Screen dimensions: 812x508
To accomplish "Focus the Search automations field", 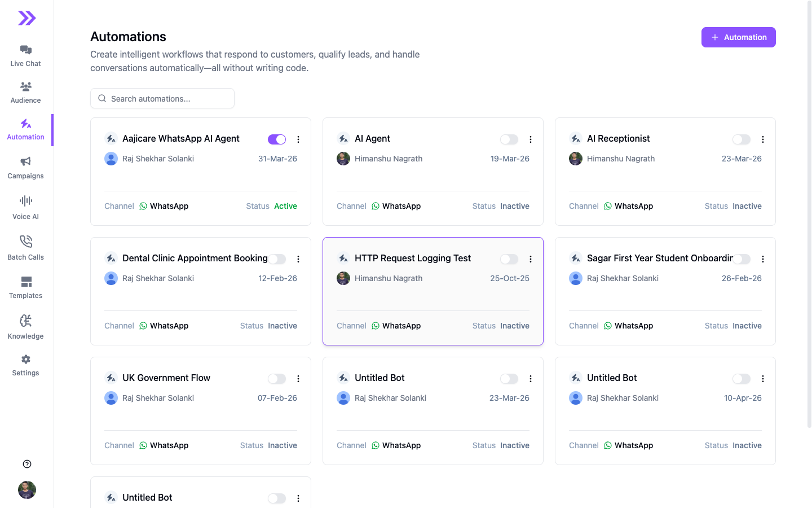I will [x=162, y=98].
